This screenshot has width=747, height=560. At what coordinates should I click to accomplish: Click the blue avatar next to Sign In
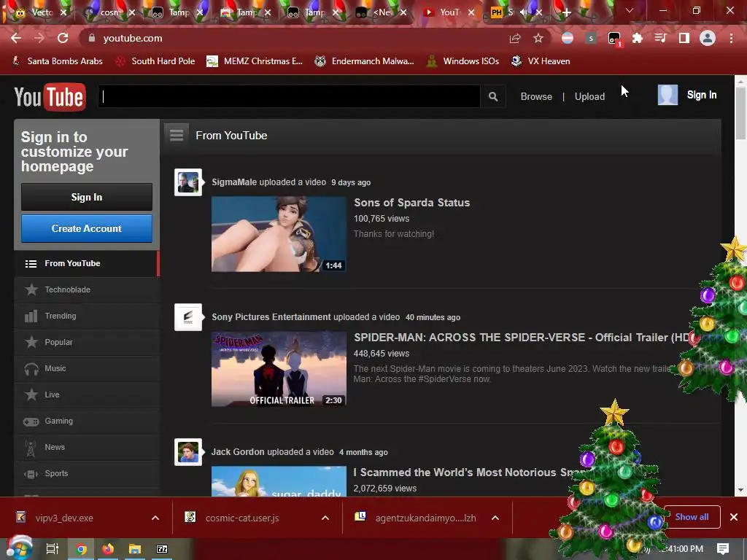coord(667,95)
